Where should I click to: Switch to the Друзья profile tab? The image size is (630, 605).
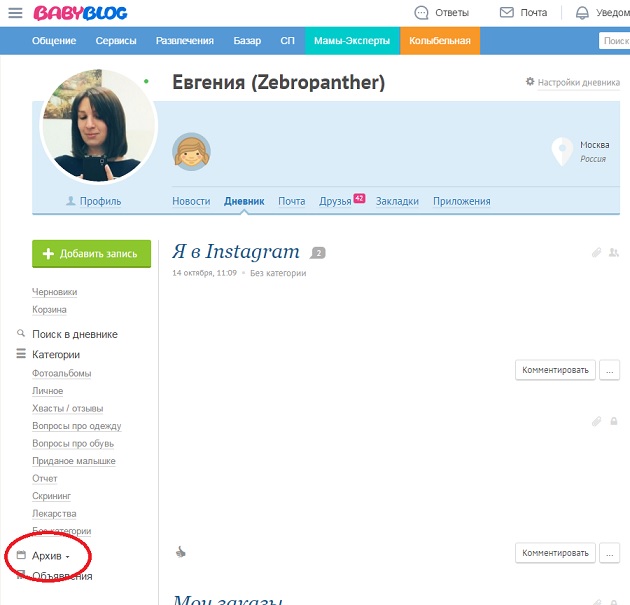[335, 201]
